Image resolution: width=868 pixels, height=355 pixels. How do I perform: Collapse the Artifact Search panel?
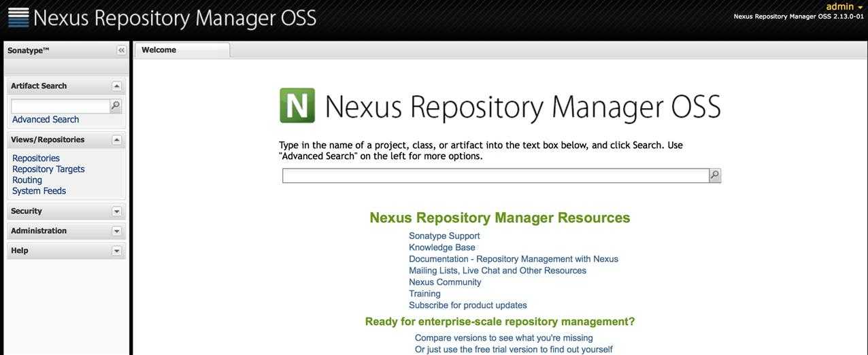tap(116, 86)
